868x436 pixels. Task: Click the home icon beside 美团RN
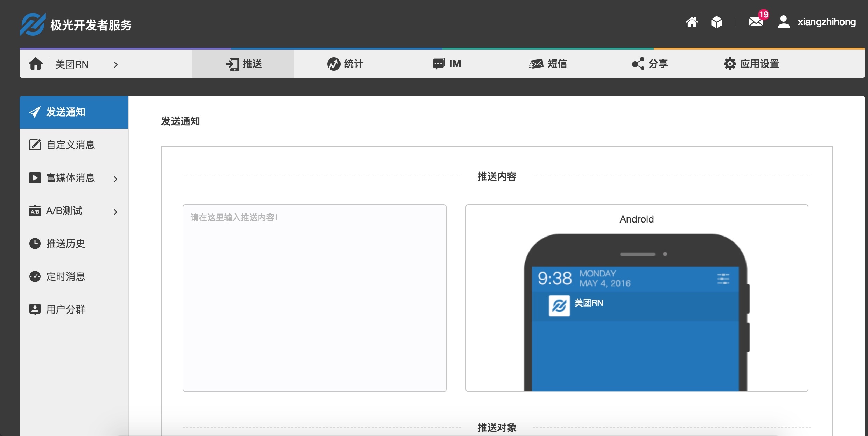[x=35, y=64]
